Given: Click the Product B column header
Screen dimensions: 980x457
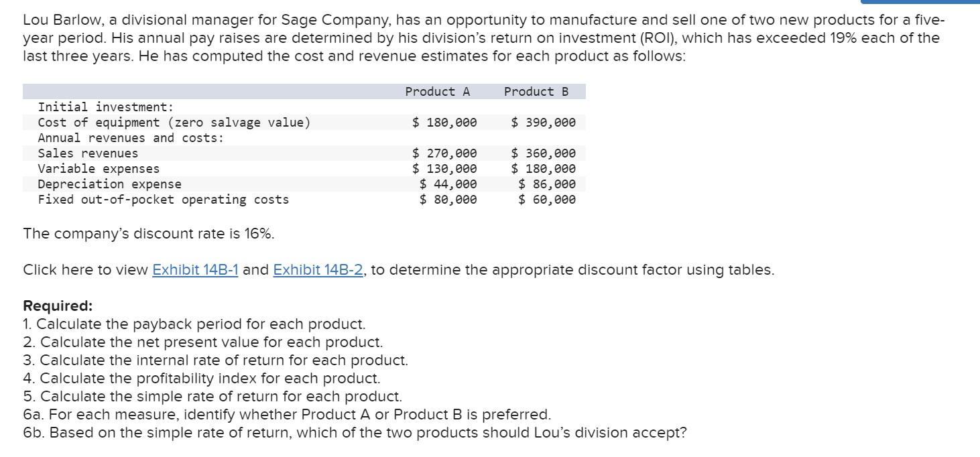Looking at the screenshot, I should (x=536, y=92).
